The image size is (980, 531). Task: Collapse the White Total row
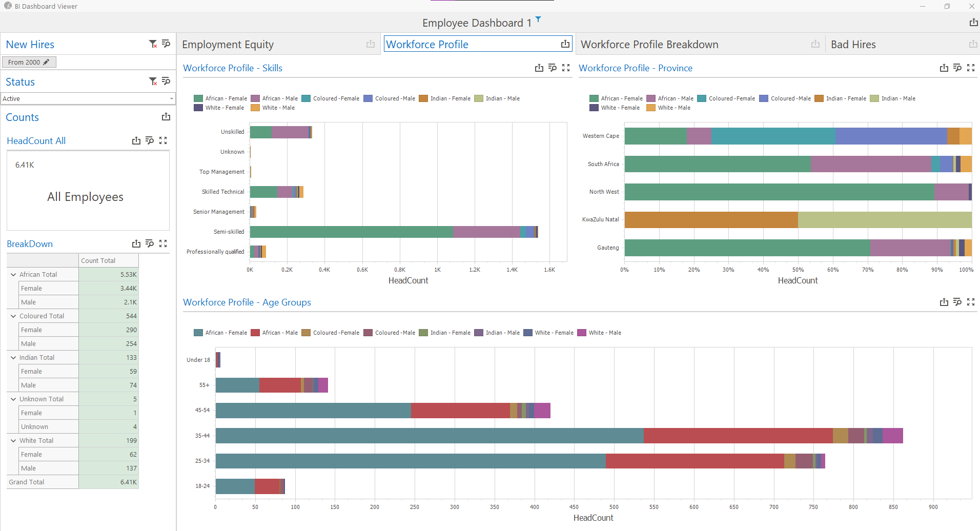(x=13, y=441)
